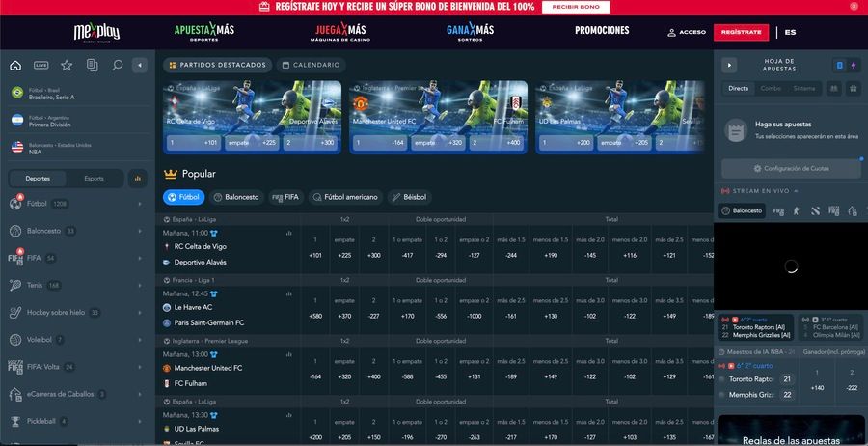Image resolution: width=868 pixels, height=446 pixels.
Task: Open Juega Más casino menu
Action: point(340,32)
